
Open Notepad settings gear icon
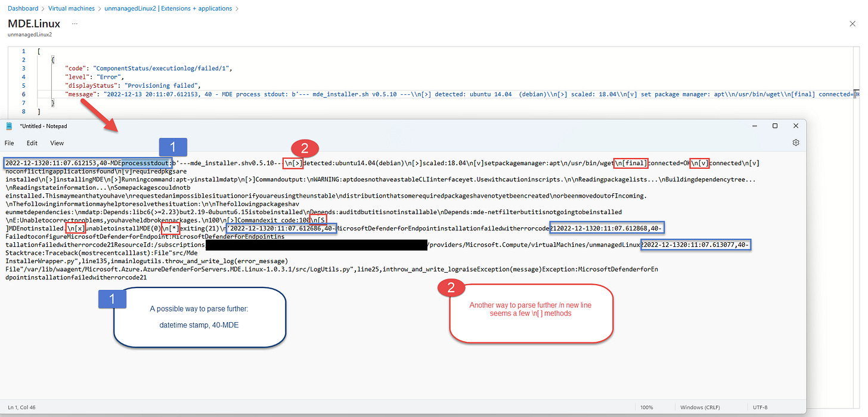(795, 143)
